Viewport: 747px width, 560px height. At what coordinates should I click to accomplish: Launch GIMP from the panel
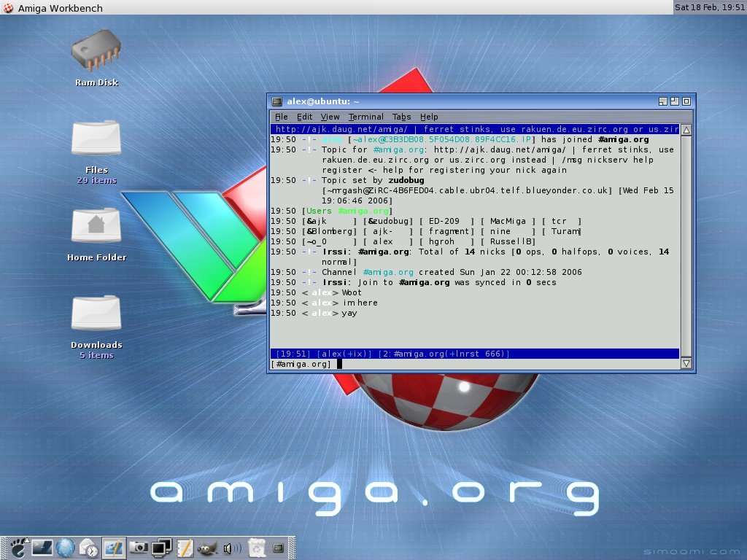coord(208,548)
